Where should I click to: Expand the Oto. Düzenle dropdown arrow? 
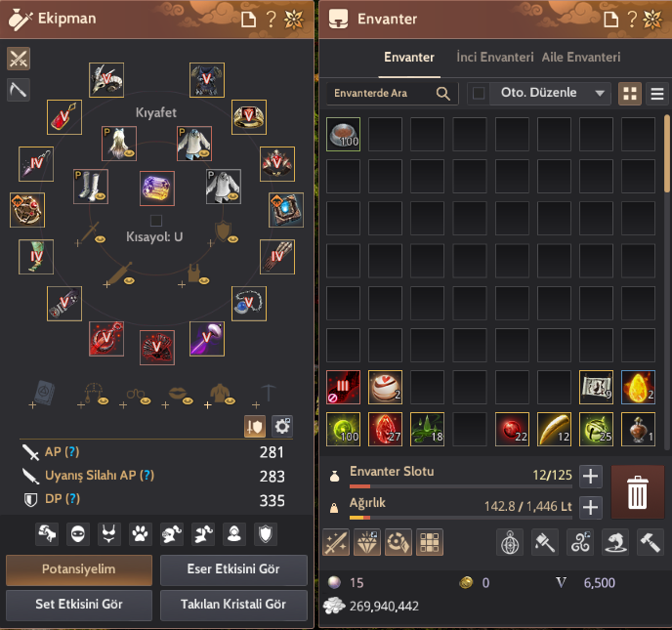coord(600,93)
